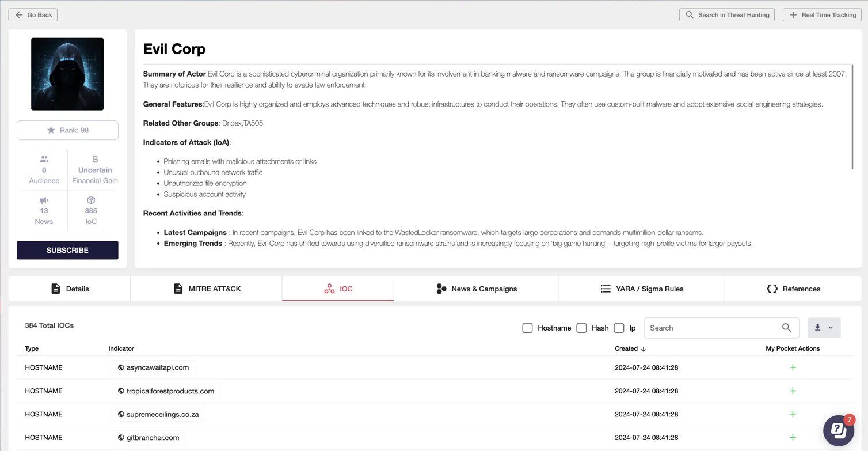Click the Go Back button
This screenshot has width=868, height=451.
tap(33, 15)
